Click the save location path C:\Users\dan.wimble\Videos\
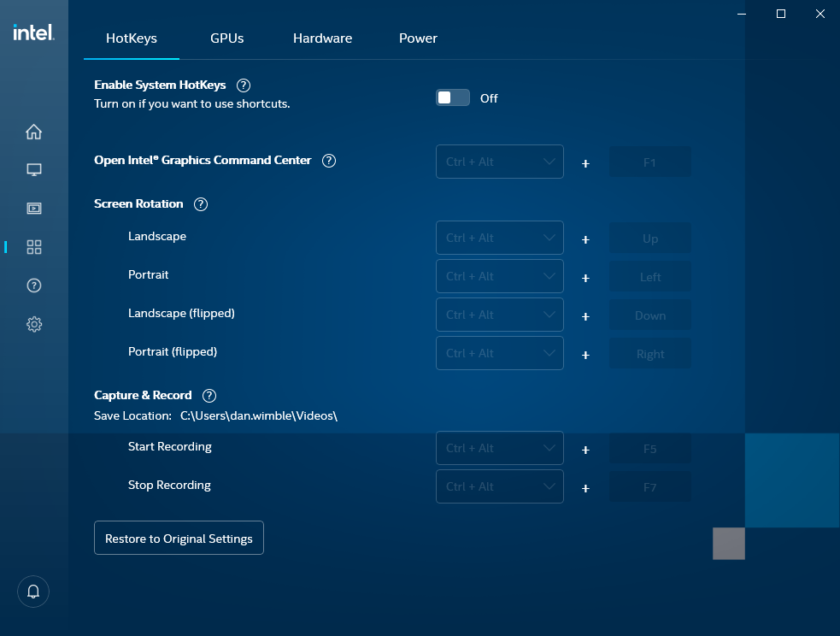Screen dimensions: 840x636 tap(259, 415)
